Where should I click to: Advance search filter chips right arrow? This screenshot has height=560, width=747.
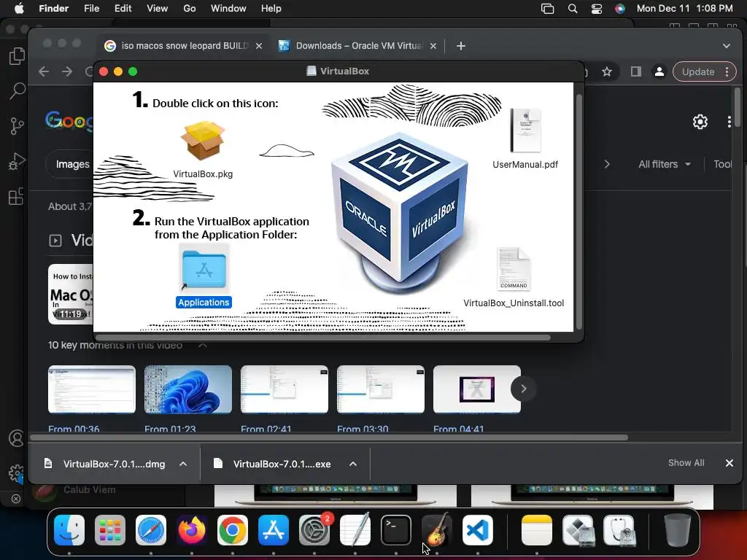607,164
